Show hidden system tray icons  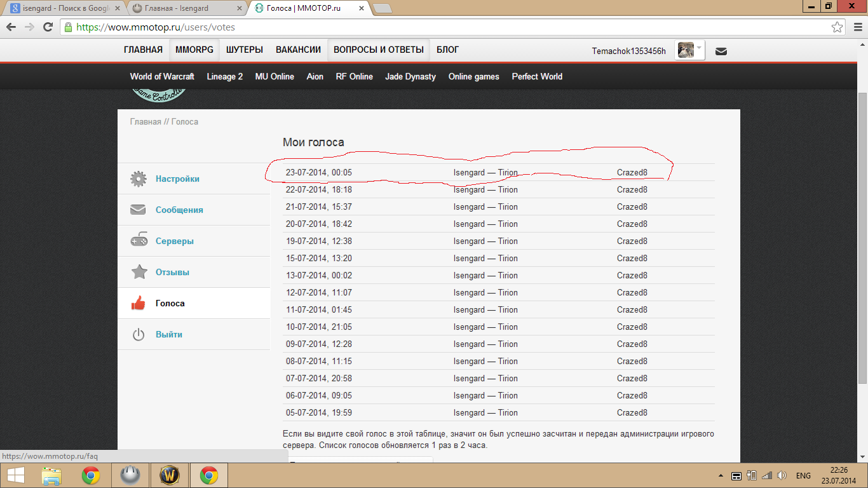pyautogui.click(x=721, y=476)
